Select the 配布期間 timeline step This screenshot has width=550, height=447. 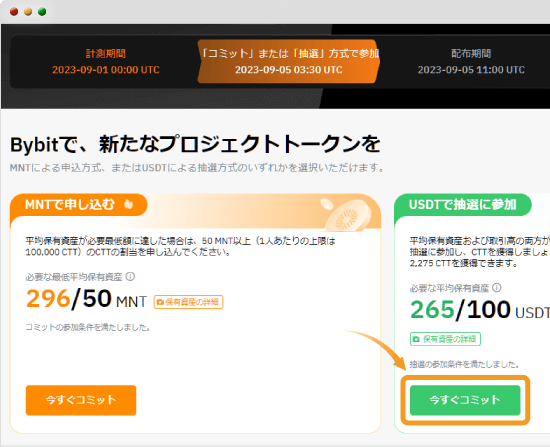pos(471,61)
